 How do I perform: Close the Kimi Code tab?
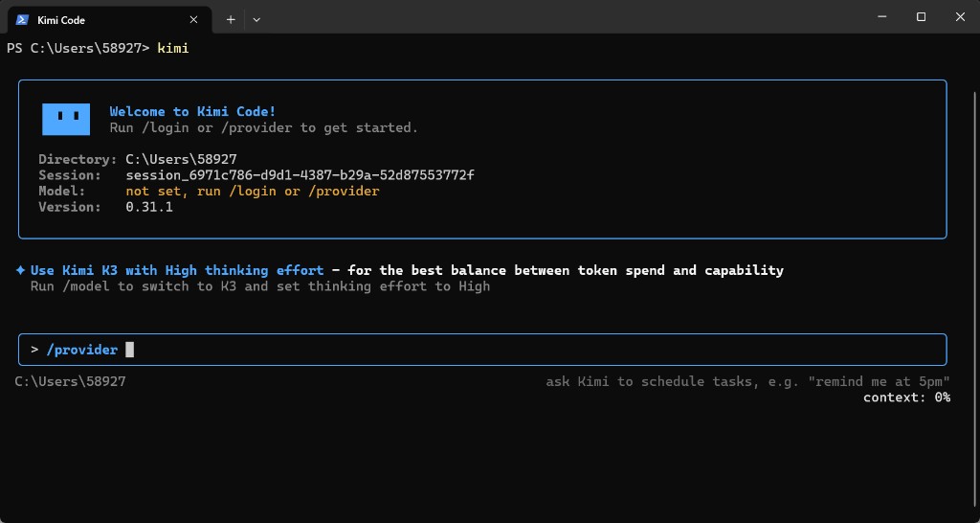click(193, 19)
